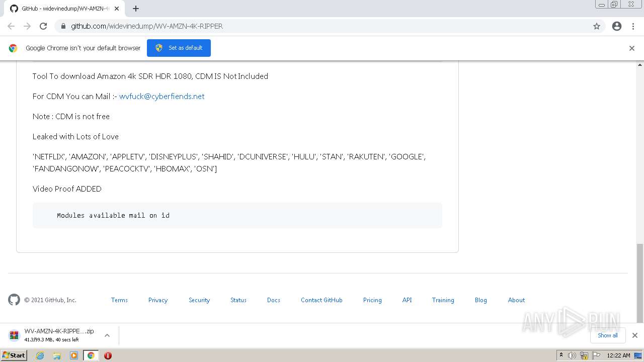Close the downloads bar
Screen dimensions: 644x362
coord(634,335)
